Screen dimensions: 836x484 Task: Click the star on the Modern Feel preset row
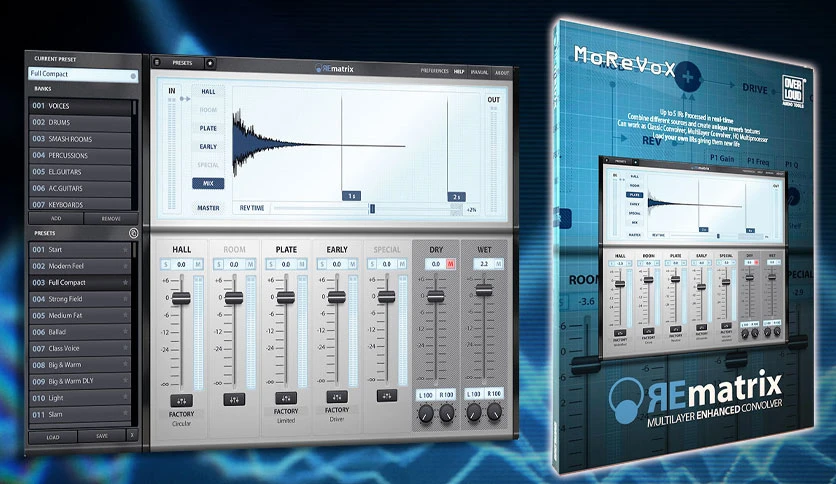click(126, 266)
